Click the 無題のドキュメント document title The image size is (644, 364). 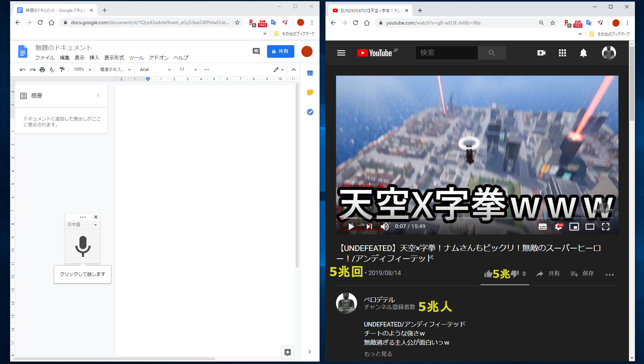point(63,48)
